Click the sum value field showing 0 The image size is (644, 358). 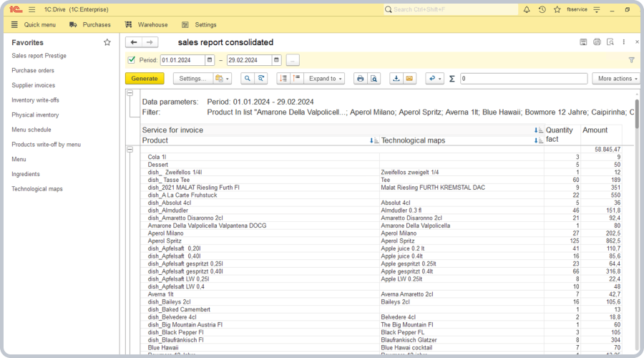tap(524, 79)
